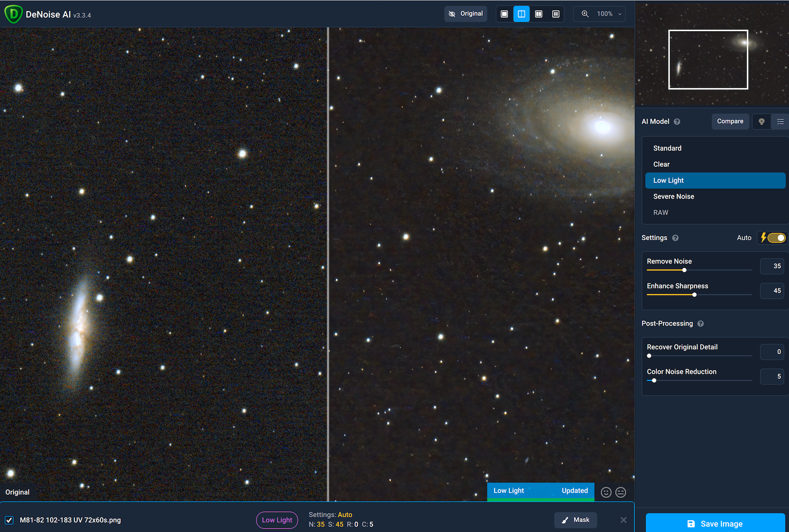Click the neutral face rating icon
789x532 pixels.
click(621, 492)
